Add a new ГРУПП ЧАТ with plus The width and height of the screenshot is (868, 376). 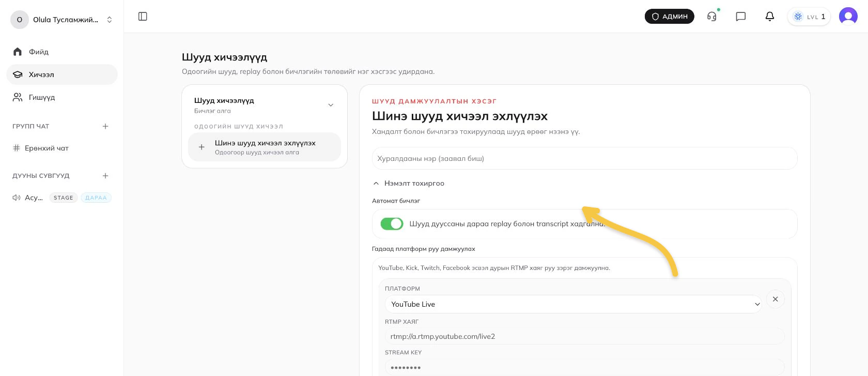click(105, 126)
